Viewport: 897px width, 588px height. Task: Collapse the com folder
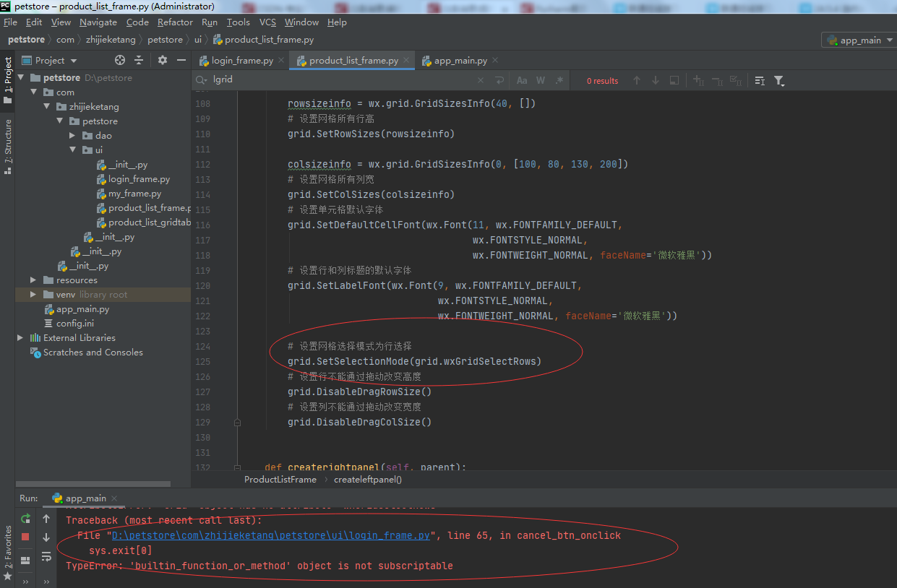(x=34, y=92)
